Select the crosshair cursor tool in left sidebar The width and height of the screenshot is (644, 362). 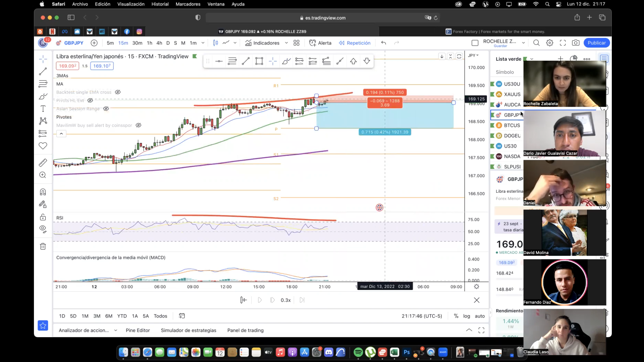[43, 59]
